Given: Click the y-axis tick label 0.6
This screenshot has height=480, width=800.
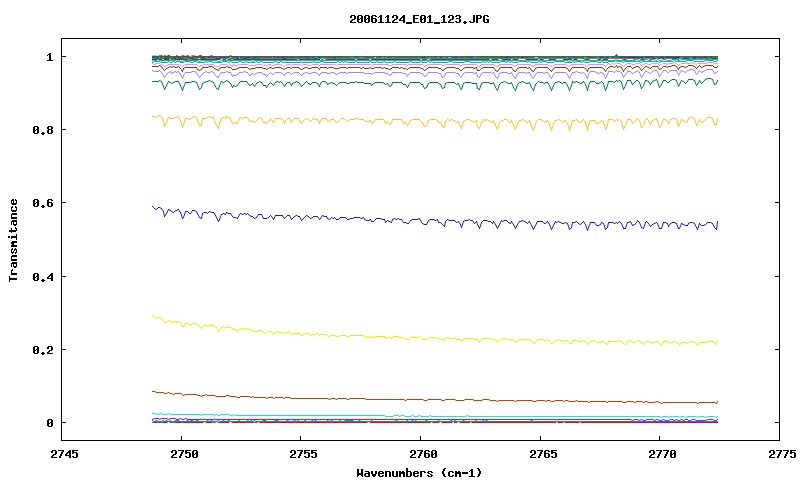Looking at the screenshot, I should [x=43, y=203].
